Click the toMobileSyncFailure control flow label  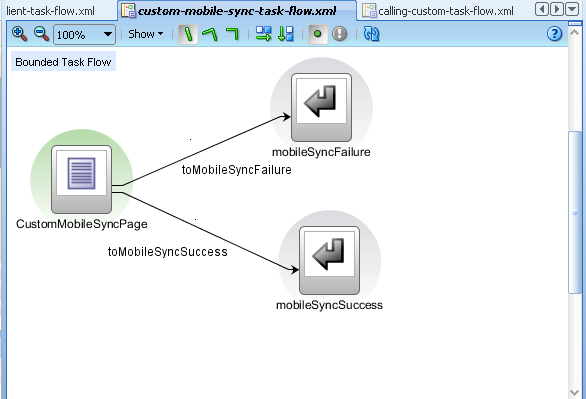(237, 170)
